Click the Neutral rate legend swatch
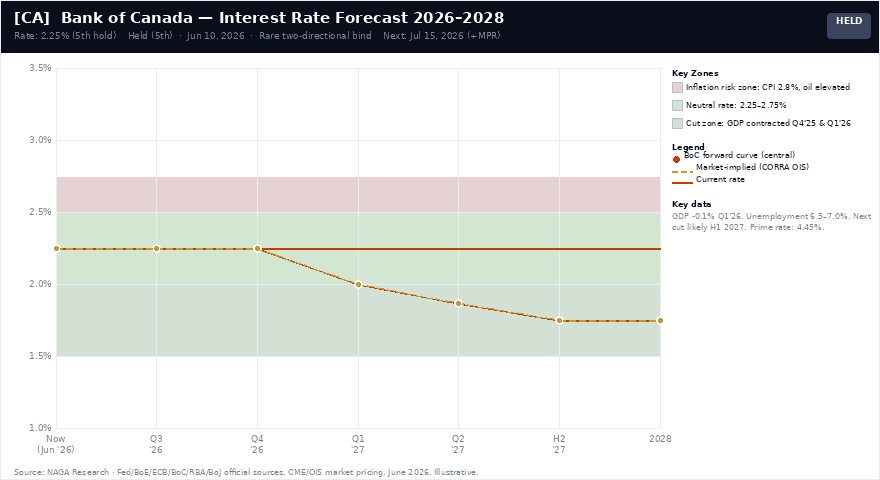 coord(677,106)
